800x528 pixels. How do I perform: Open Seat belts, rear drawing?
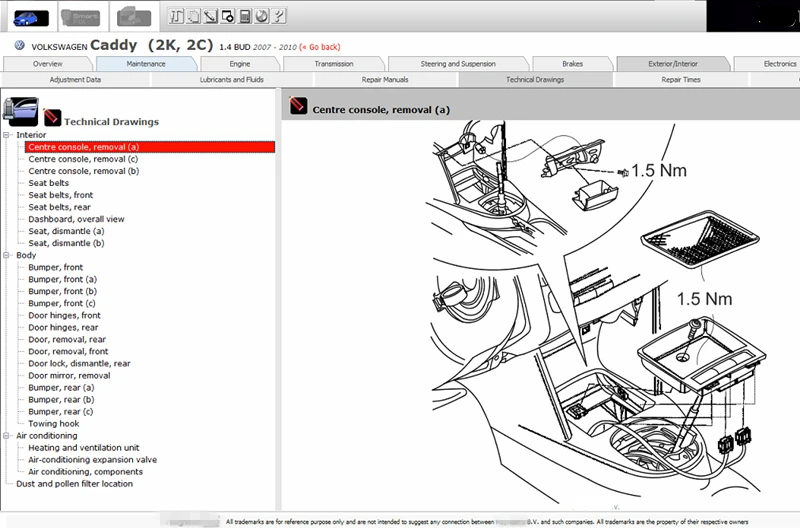(59, 207)
